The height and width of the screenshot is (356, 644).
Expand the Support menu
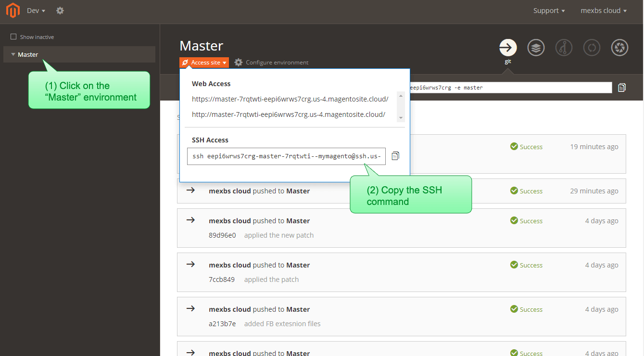pyautogui.click(x=549, y=11)
